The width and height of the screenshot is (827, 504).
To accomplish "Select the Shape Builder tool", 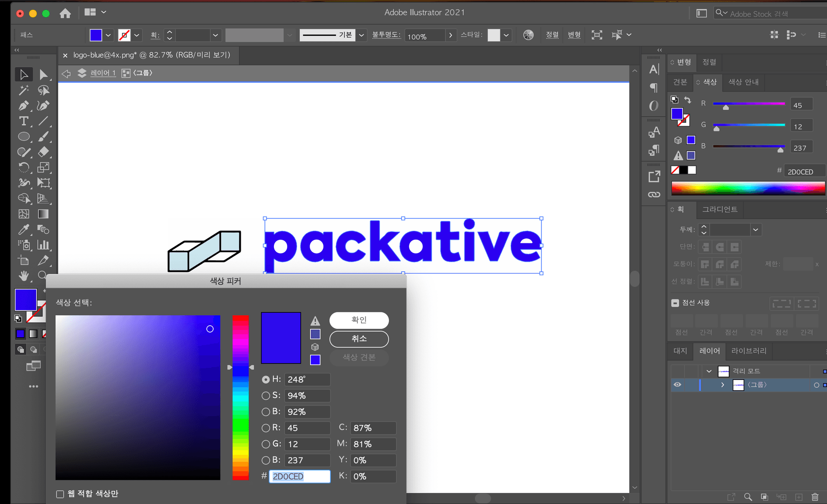I will [x=24, y=199].
